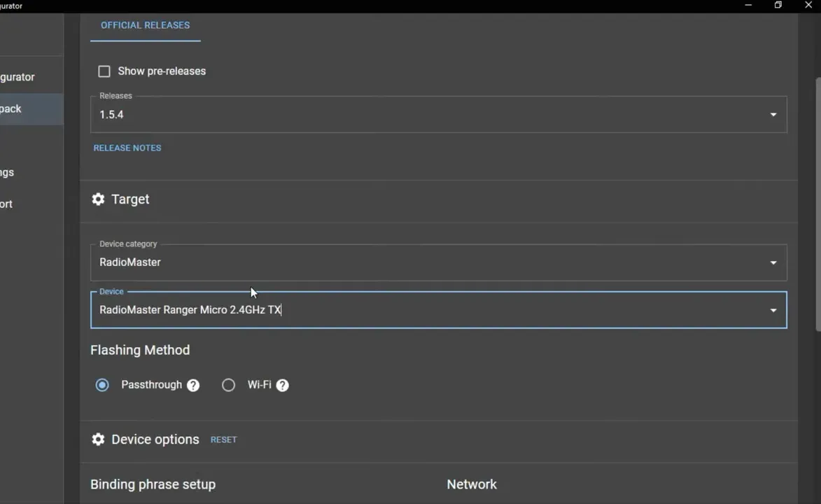The image size is (821, 504).
Task: Open the Releases version dropdown
Action: [773, 114]
